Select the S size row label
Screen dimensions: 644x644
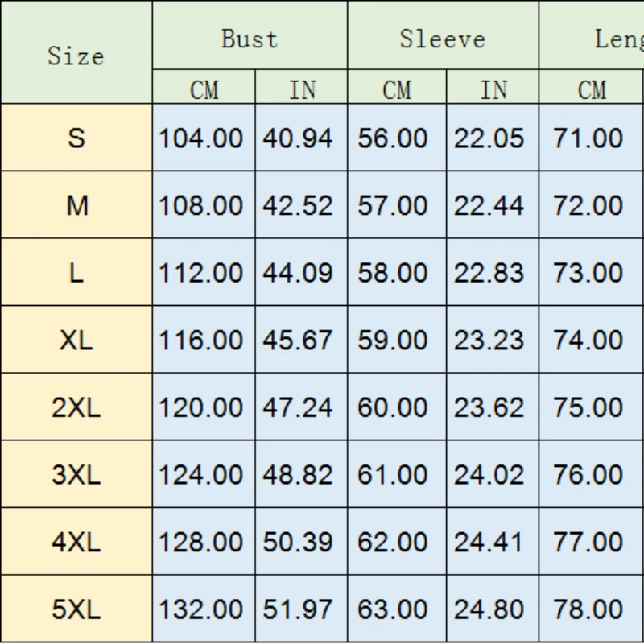[x=76, y=138]
